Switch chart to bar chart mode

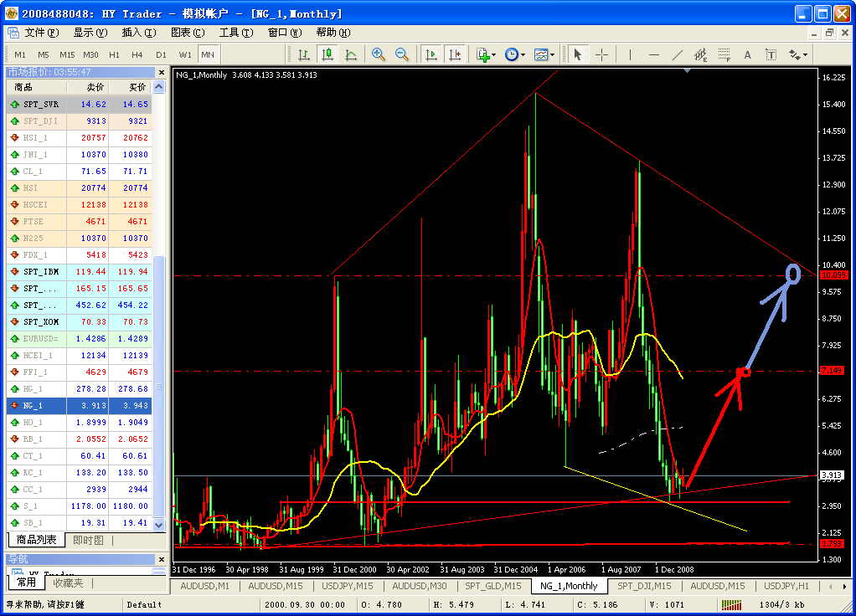(x=304, y=54)
